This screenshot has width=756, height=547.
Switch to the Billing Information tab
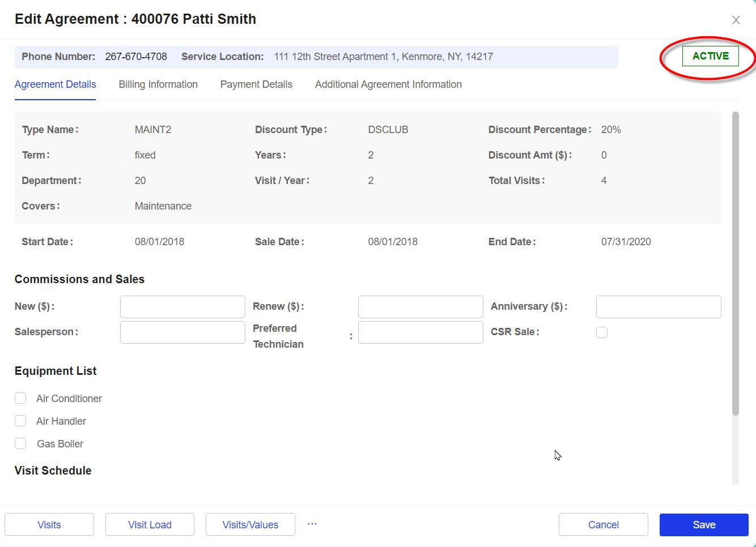[x=158, y=84]
